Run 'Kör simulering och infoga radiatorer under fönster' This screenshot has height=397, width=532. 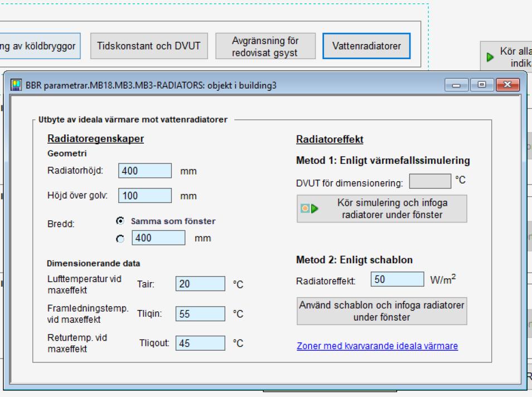(381, 209)
